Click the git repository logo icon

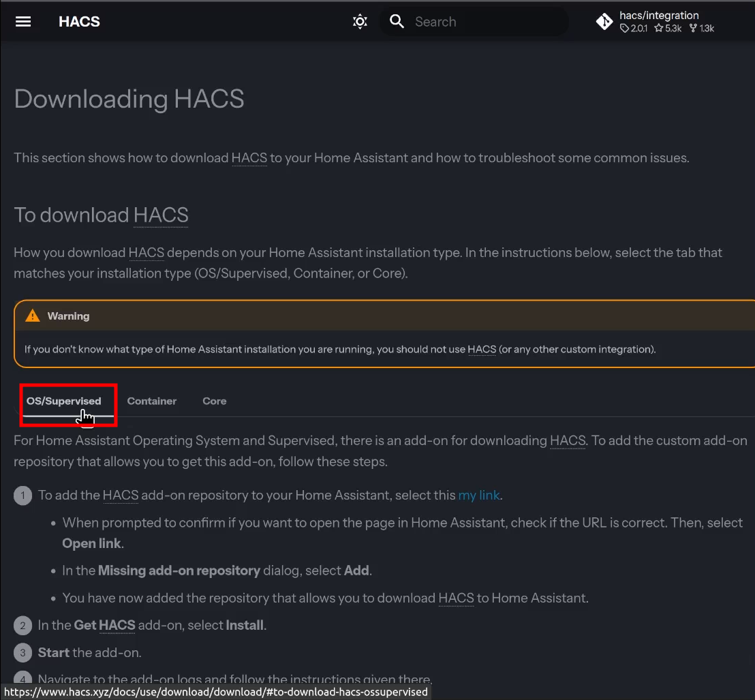pos(604,22)
